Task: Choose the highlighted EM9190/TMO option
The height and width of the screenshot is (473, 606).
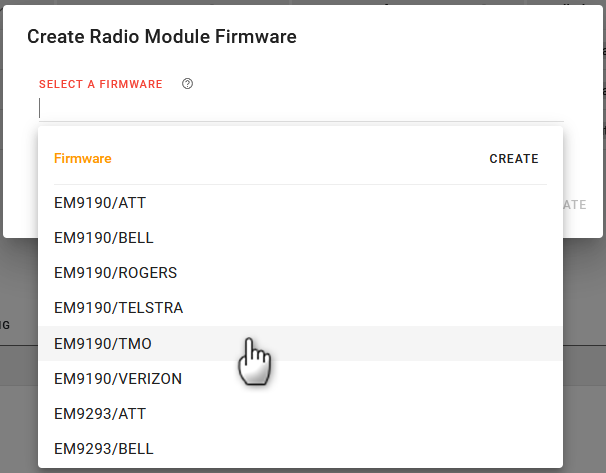Action: coord(103,343)
